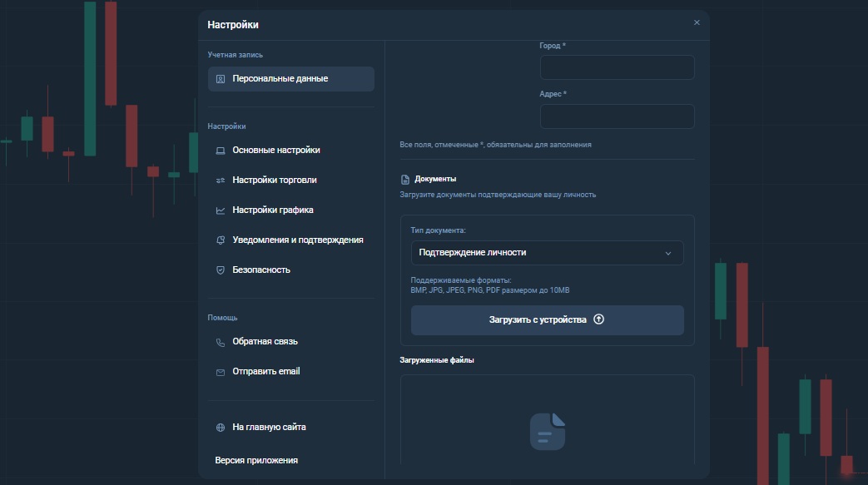Screen dimensions: 868x485
Task: Click the monitor icon beside Основные настройки
Action: click(219, 150)
